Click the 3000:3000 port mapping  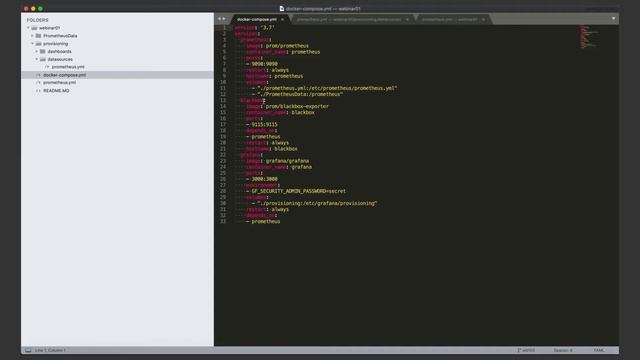(x=264, y=179)
